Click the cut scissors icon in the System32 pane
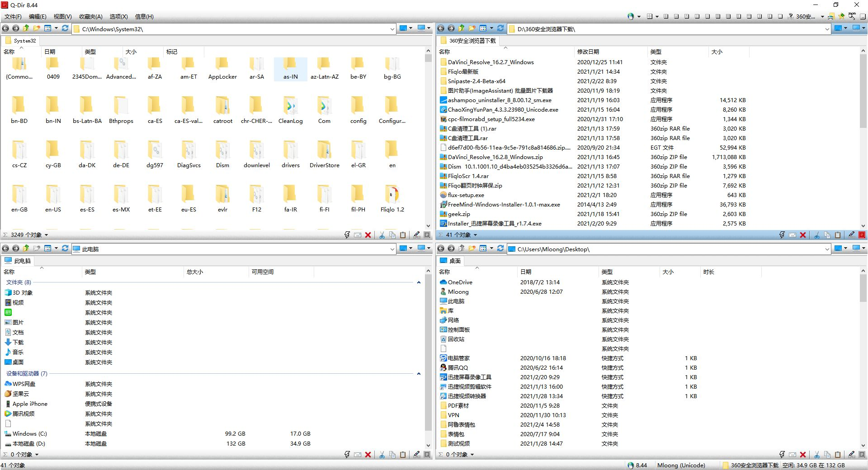868x470 pixels. point(382,235)
